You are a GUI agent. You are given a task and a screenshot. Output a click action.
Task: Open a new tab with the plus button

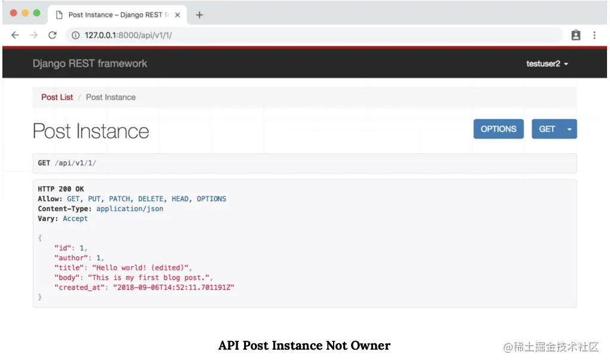(199, 15)
